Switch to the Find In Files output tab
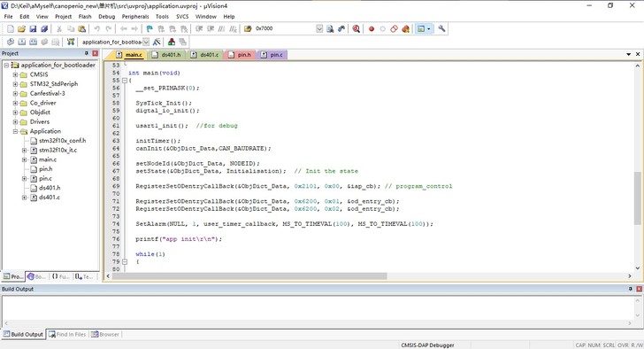644x349 pixels. [67, 335]
